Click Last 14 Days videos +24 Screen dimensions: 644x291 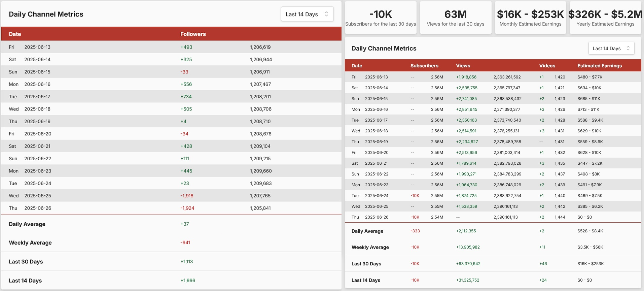pyautogui.click(x=543, y=280)
